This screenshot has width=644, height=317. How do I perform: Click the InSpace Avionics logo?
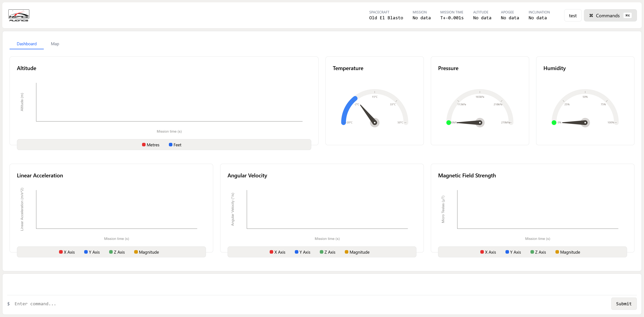(19, 15)
